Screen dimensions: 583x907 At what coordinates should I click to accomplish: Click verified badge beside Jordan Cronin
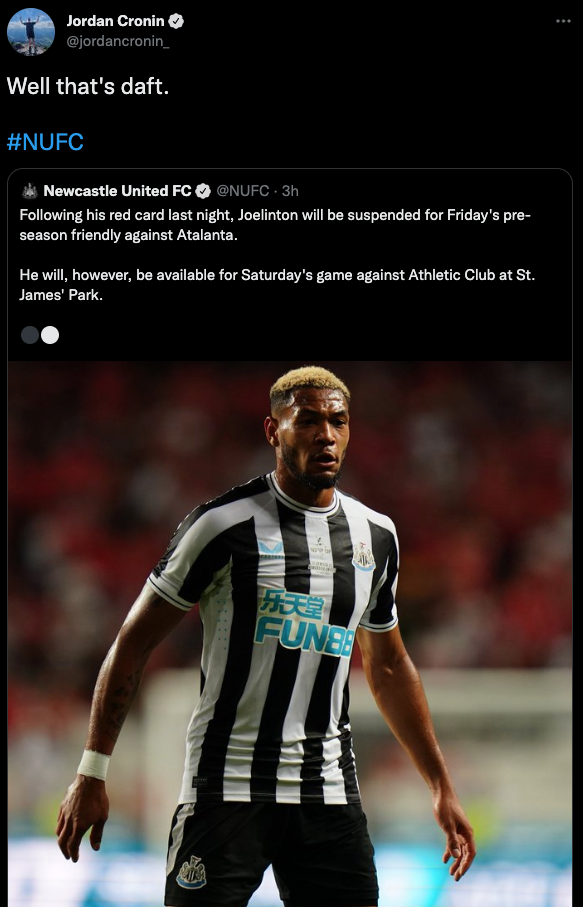pyautogui.click(x=176, y=21)
